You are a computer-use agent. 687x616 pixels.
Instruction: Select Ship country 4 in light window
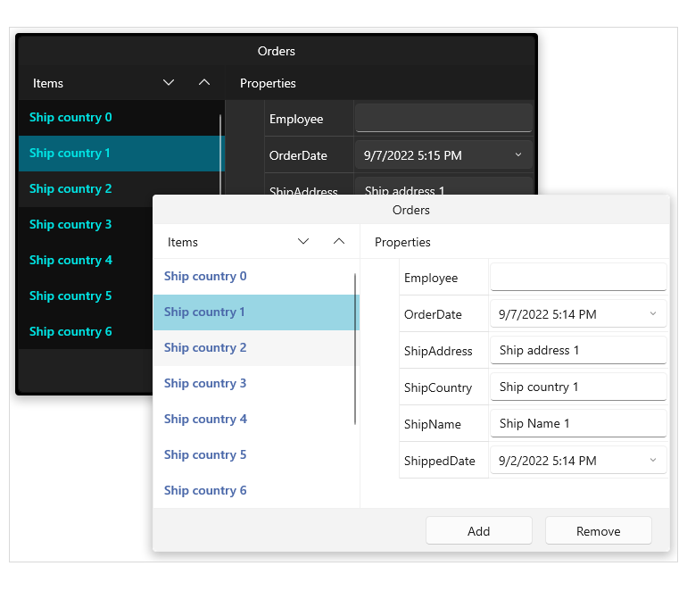(254, 419)
